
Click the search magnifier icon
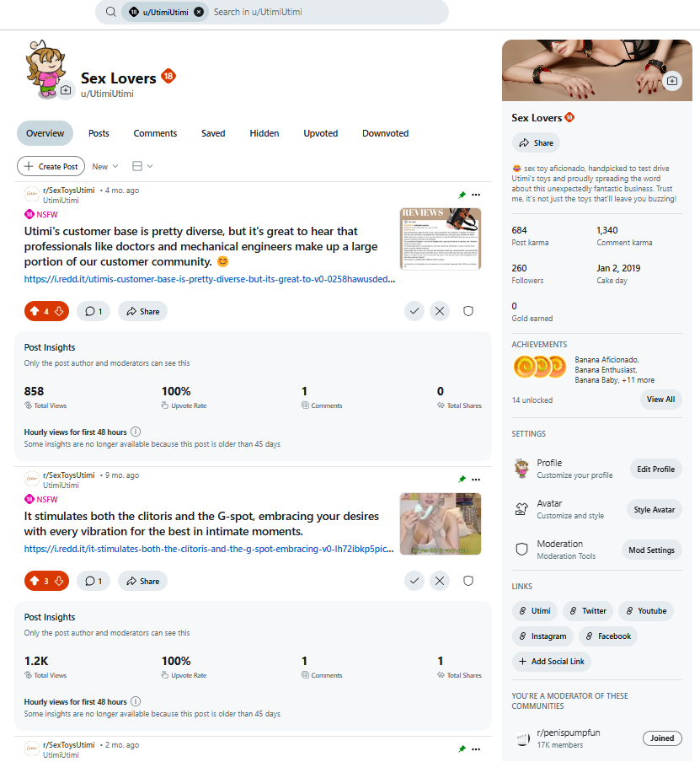[110, 12]
